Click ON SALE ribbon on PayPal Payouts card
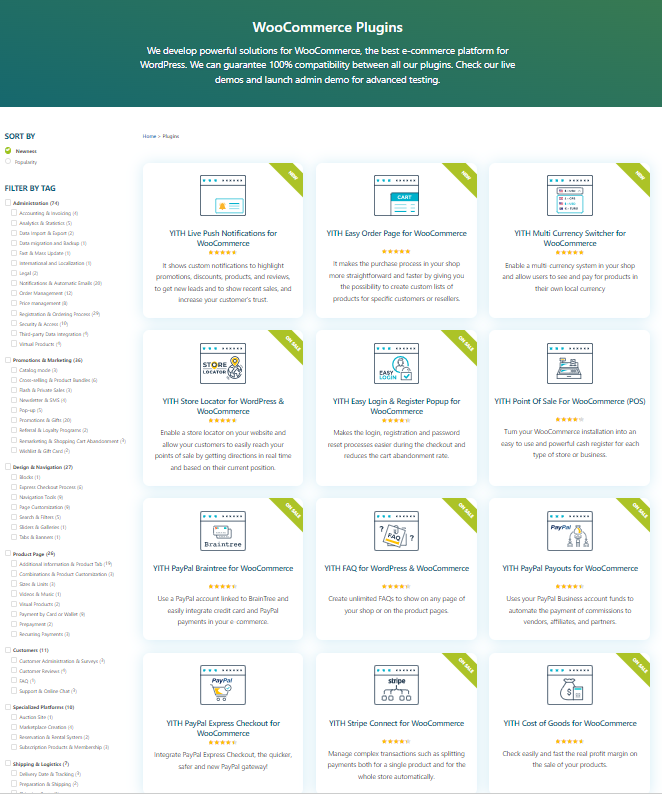Viewport: 662px width, 806px height. [x=639, y=510]
